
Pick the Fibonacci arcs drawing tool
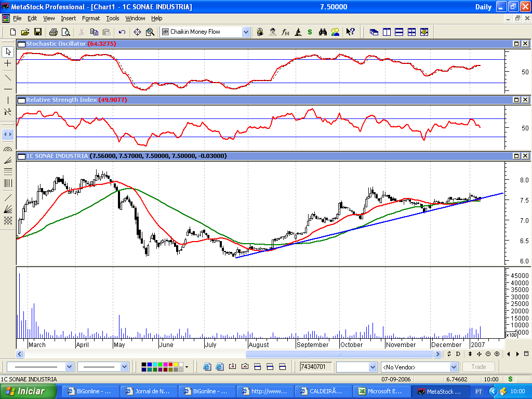(x=8, y=149)
